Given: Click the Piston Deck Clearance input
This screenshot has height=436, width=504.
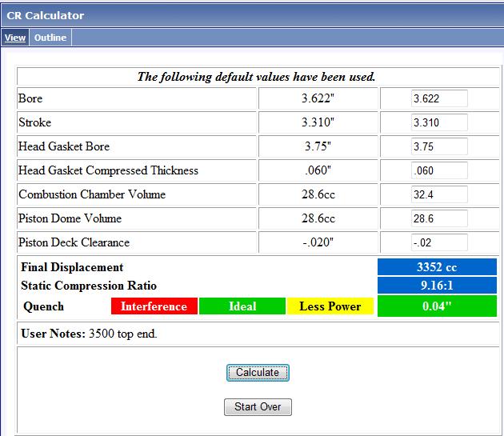Looking at the screenshot, I should [x=438, y=242].
